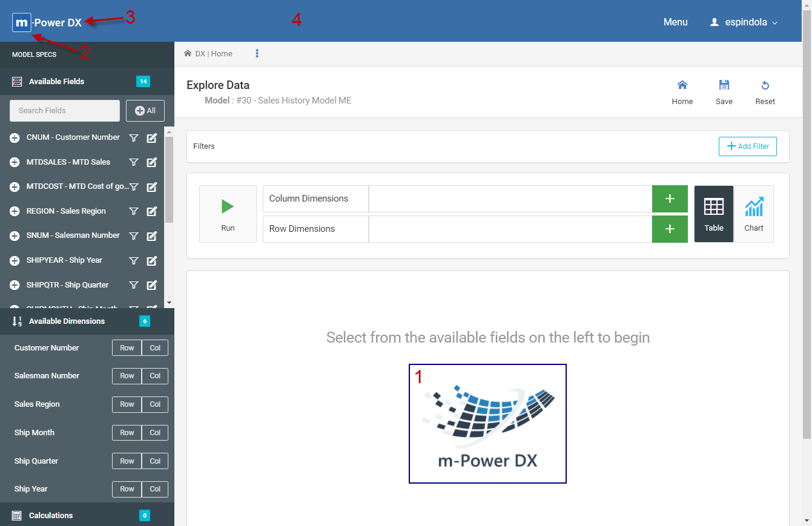Filter on REGION - Sales Region
Screen dimensions: 812x526
(x=134, y=211)
